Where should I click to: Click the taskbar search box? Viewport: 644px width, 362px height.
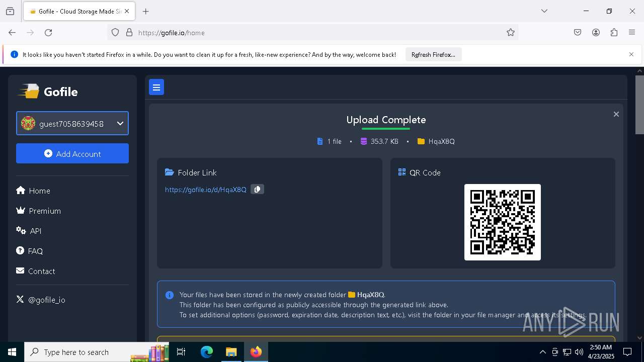point(97,352)
